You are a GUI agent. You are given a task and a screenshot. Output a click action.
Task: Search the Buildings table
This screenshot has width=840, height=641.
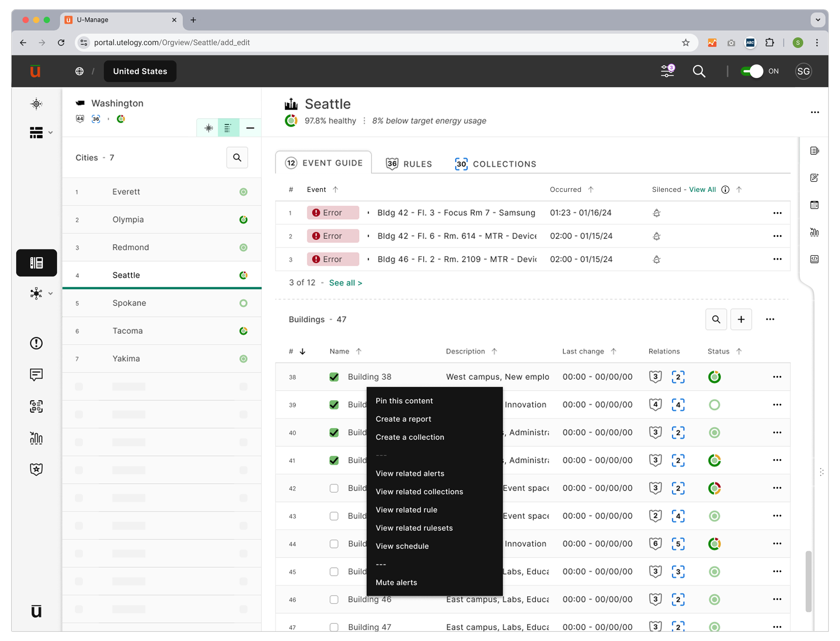(x=716, y=319)
